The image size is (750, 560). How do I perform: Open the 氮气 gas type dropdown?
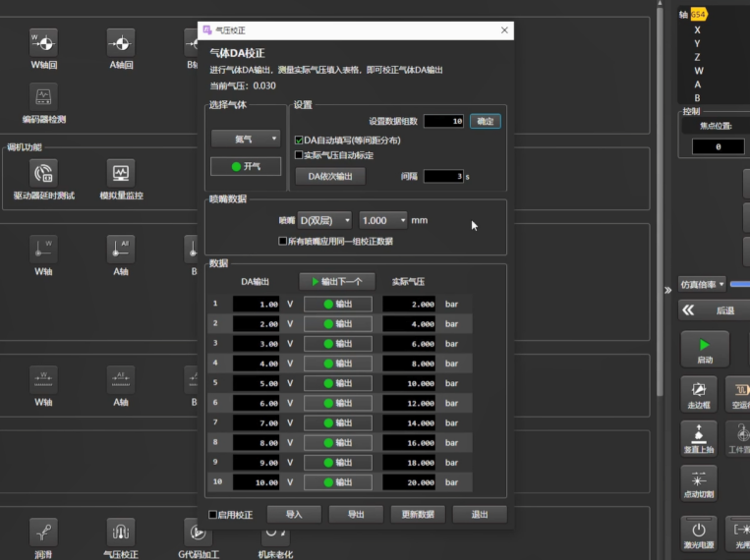246,140
